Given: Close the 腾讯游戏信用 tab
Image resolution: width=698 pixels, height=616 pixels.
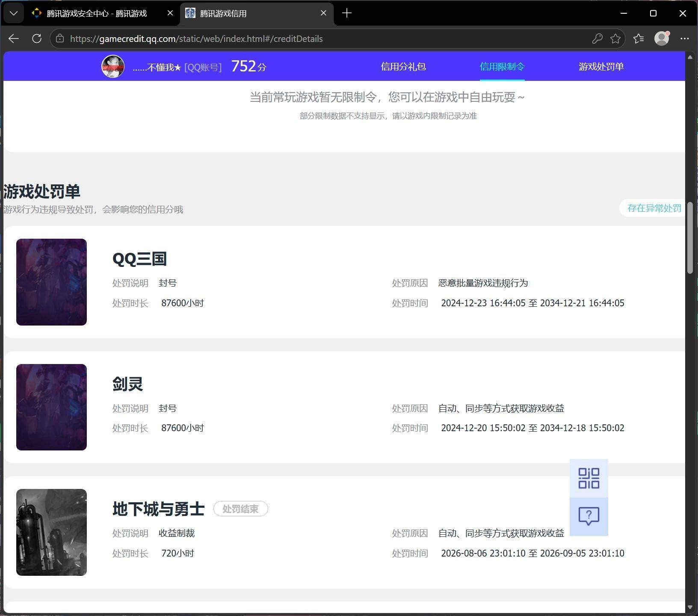Looking at the screenshot, I should click(x=323, y=13).
